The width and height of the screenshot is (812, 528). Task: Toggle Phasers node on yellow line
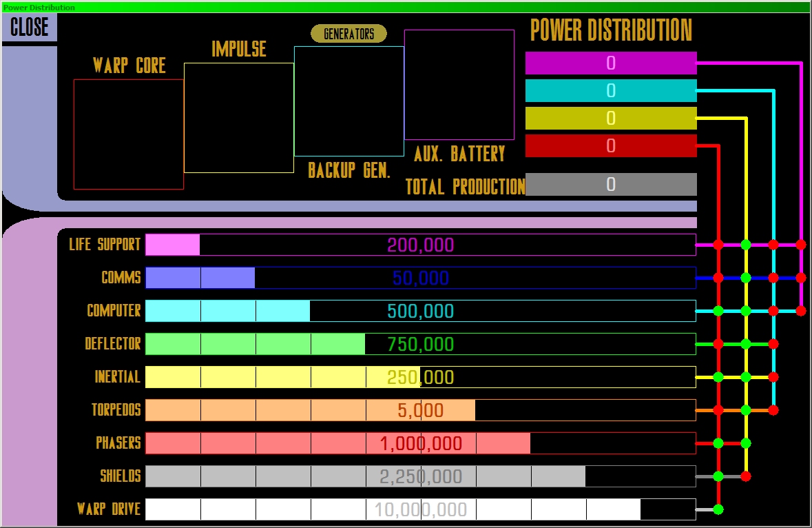click(746, 443)
